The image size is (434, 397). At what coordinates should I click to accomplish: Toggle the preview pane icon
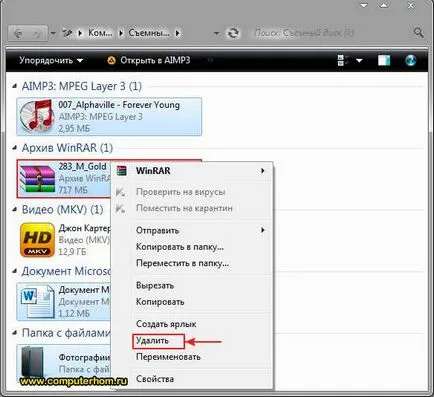pyautogui.click(x=384, y=60)
